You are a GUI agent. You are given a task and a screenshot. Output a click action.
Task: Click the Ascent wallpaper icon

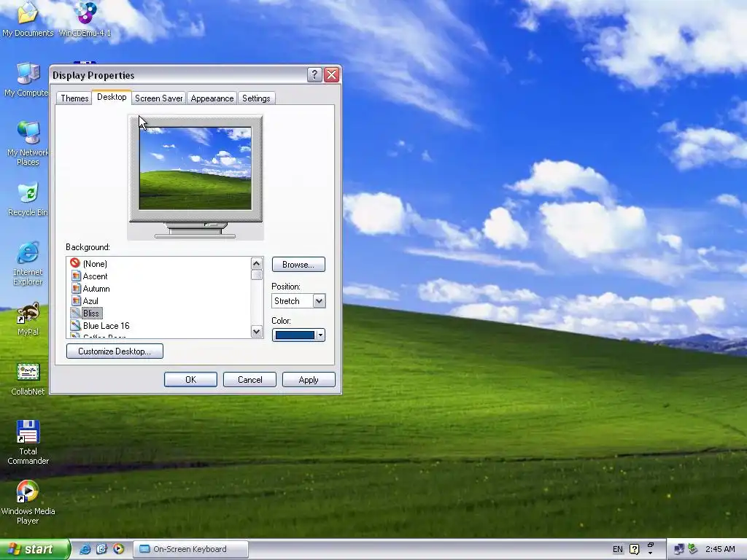point(75,276)
